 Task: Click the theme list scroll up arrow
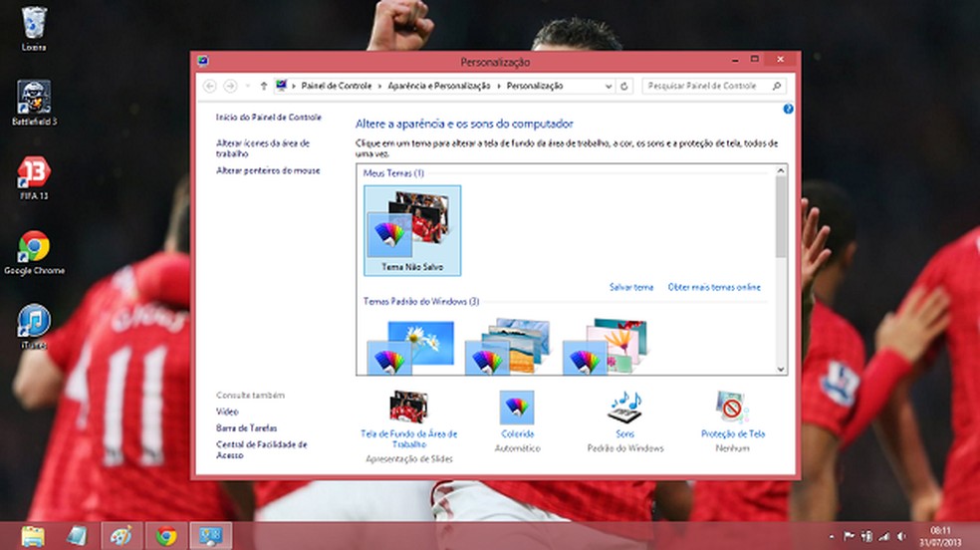point(781,170)
